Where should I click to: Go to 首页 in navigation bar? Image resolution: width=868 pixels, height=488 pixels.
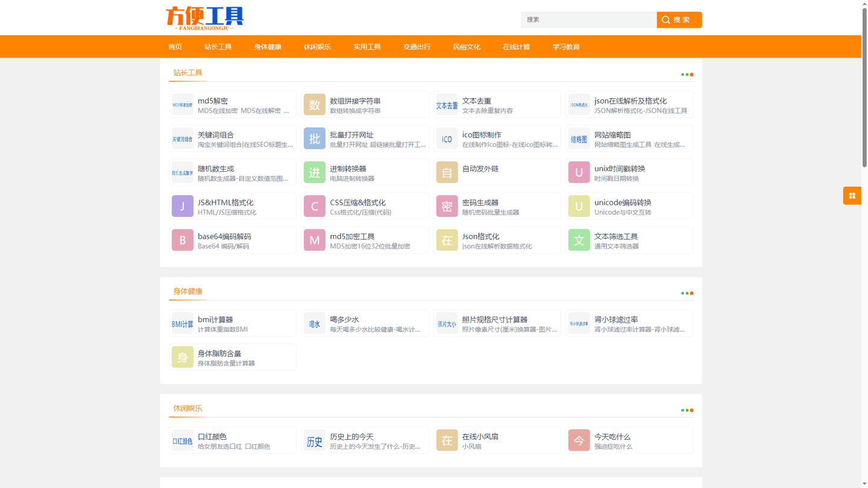pos(175,46)
